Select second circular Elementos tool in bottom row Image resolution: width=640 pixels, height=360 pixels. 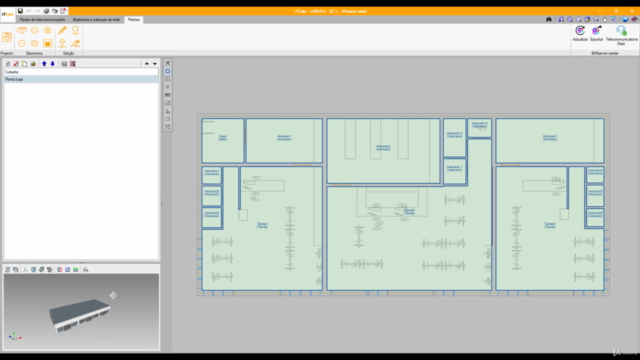pyautogui.click(x=35, y=43)
